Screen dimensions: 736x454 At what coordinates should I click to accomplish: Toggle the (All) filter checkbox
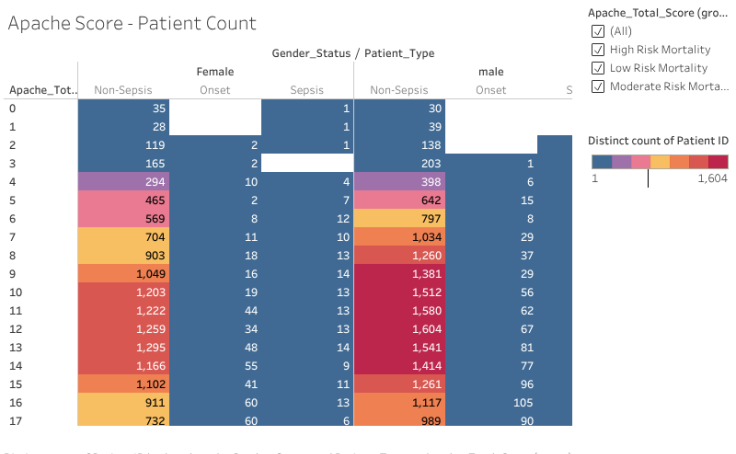[x=599, y=31]
